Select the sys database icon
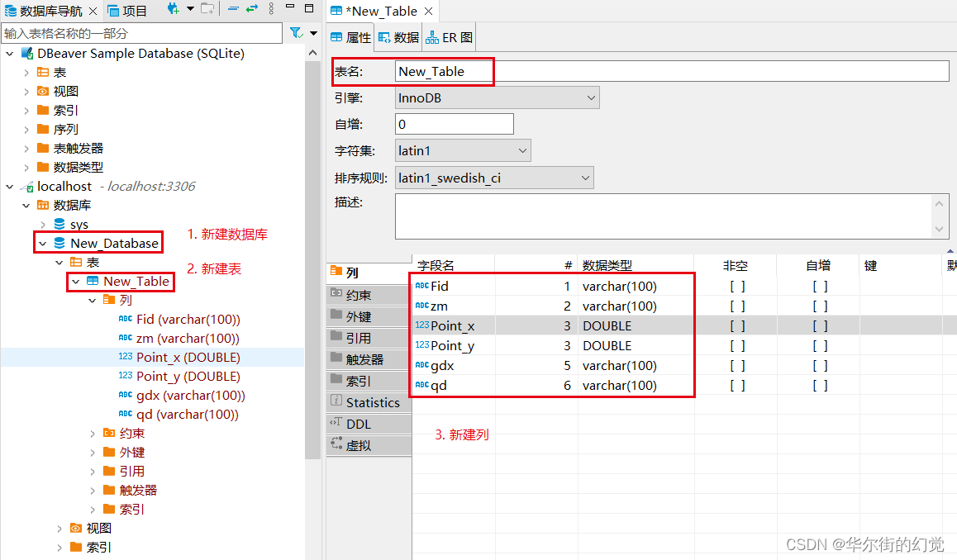 (x=60, y=225)
